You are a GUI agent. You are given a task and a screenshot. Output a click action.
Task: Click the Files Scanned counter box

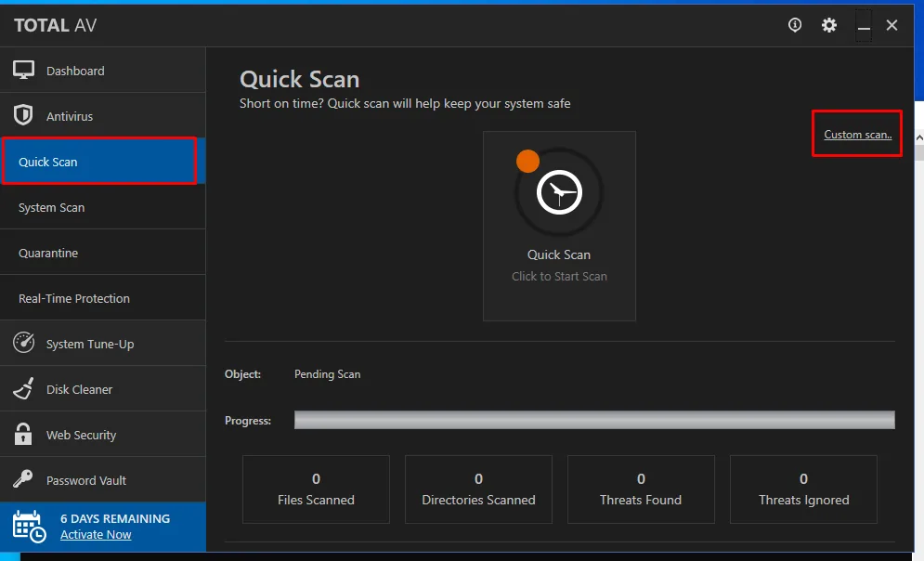point(316,489)
